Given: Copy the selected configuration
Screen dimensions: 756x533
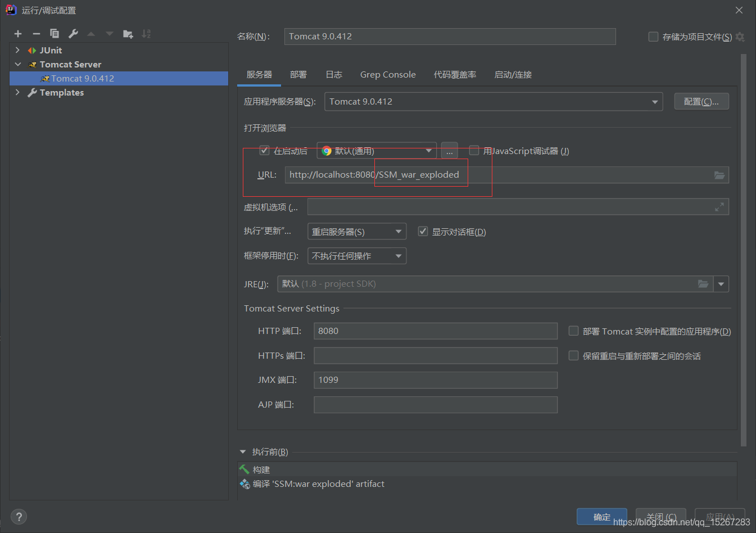Looking at the screenshot, I should [55, 34].
